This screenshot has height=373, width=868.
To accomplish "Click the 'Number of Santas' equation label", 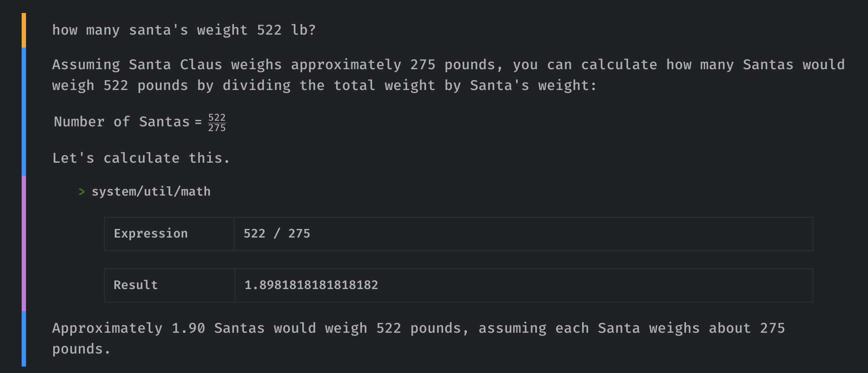I will pos(122,122).
